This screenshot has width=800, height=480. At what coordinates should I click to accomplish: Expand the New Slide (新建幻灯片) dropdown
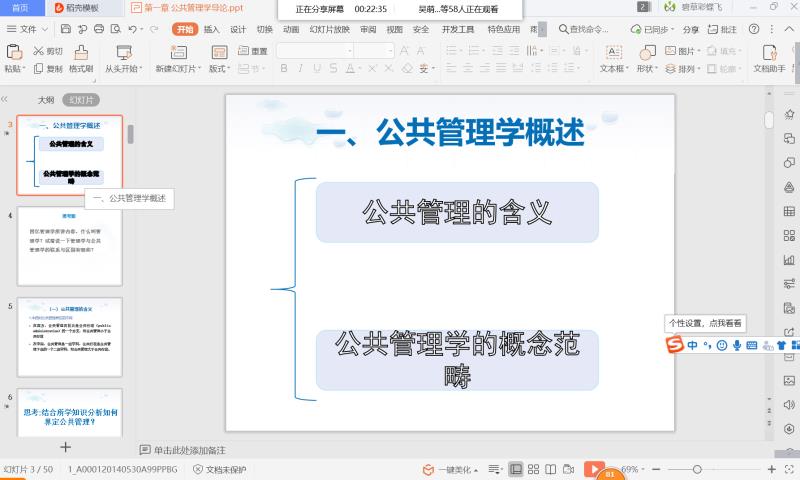176,69
